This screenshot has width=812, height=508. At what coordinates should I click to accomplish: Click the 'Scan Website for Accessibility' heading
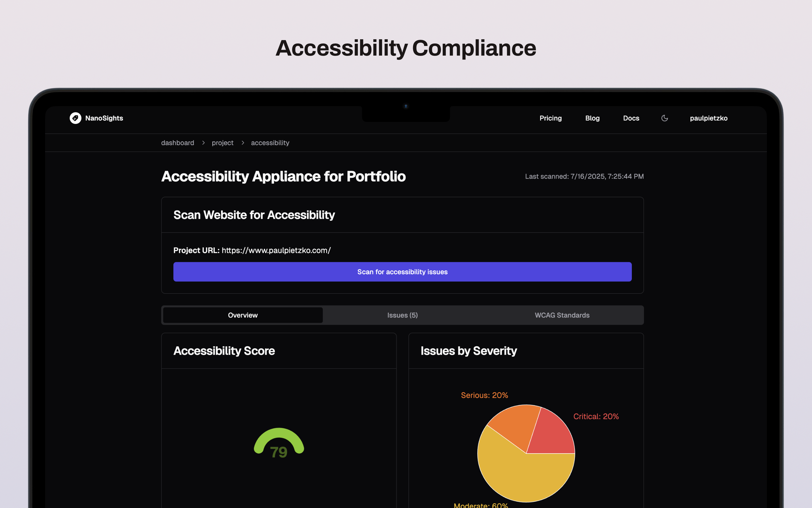(x=254, y=215)
